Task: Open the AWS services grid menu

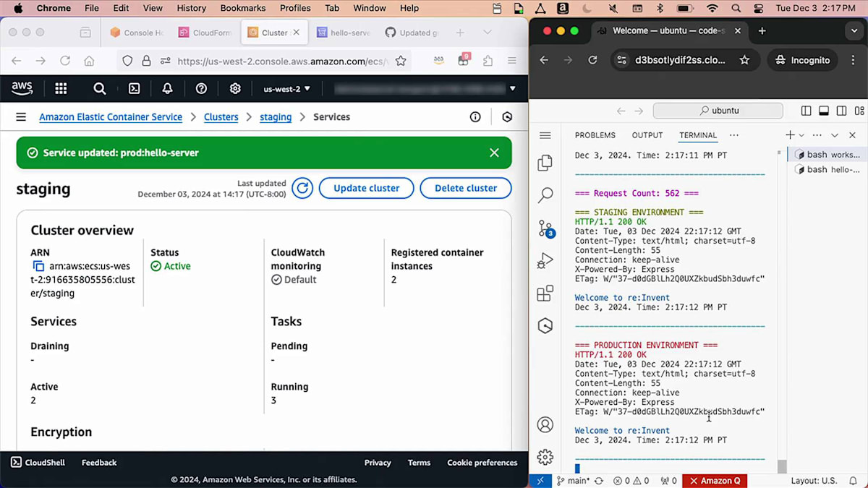Action: click(x=61, y=88)
